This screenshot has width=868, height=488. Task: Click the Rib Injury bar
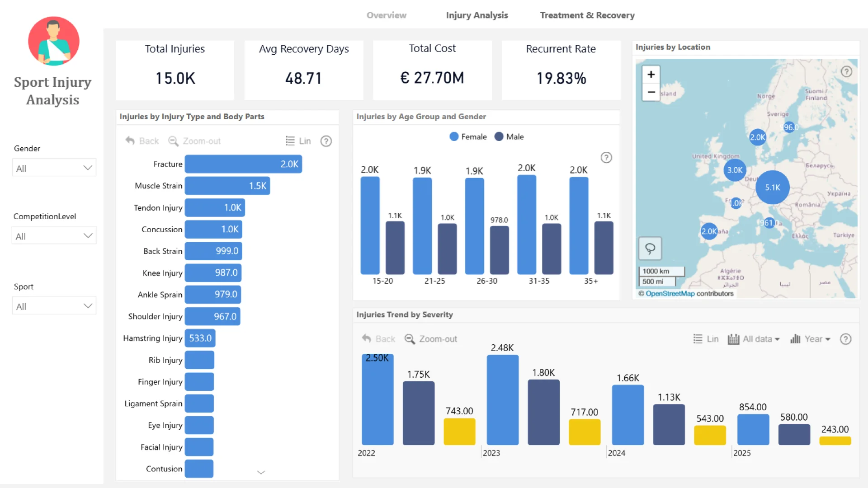pos(199,360)
